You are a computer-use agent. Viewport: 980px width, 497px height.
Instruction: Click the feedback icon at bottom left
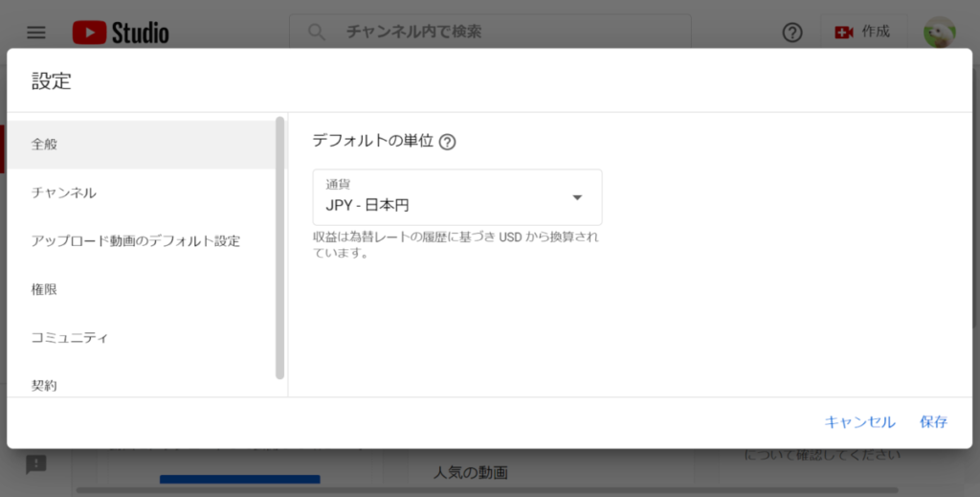click(36, 464)
